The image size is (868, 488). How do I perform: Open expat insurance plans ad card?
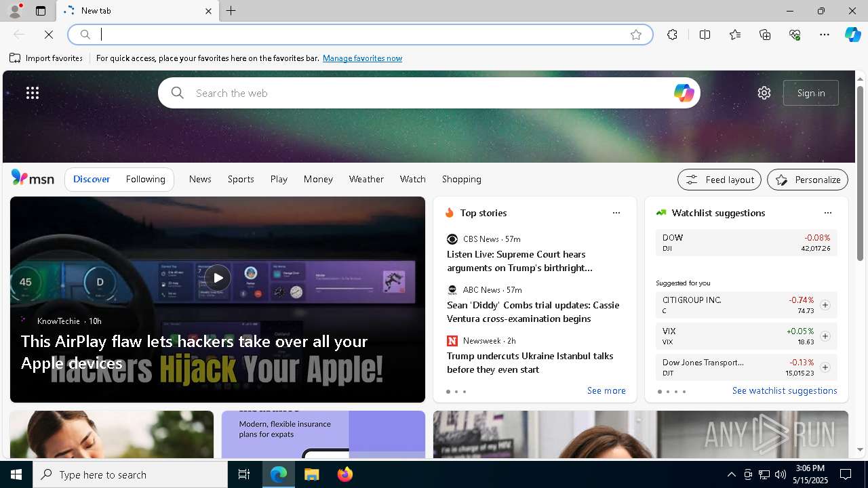(323, 434)
